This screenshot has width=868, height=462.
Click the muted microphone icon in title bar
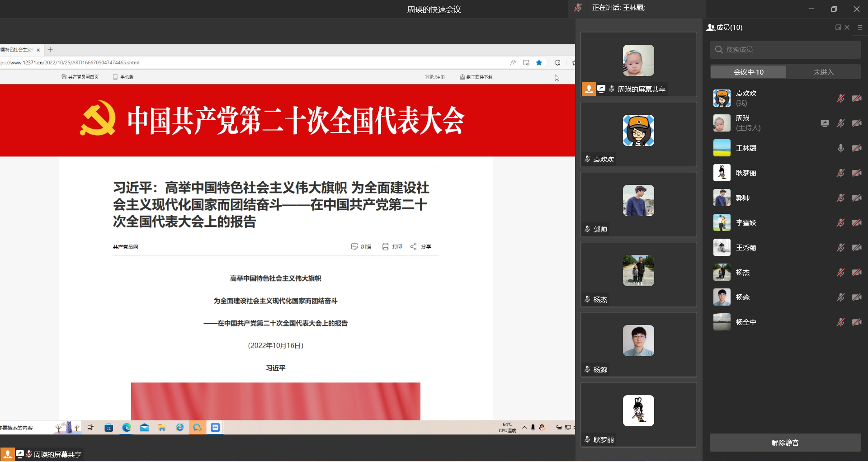578,8
